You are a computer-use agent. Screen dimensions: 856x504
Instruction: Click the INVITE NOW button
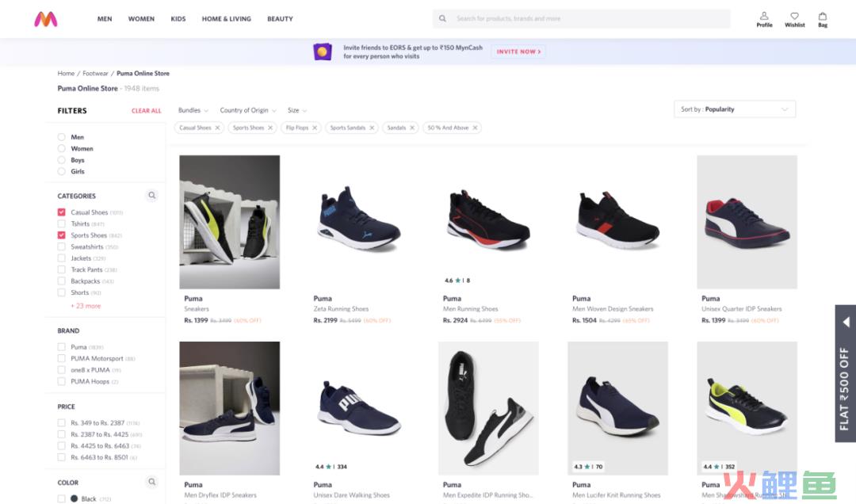pyautogui.click(x=518, y=52)
